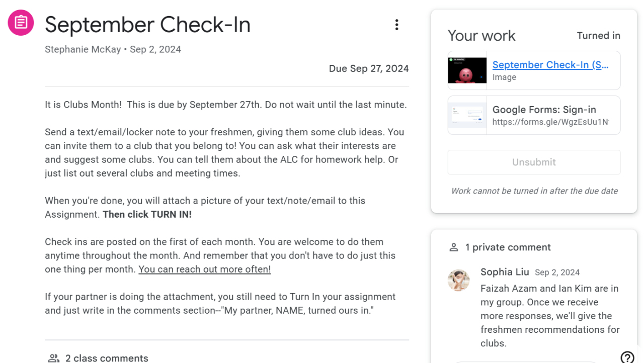Click the pink assignment clipboard icon

(21, 23)
